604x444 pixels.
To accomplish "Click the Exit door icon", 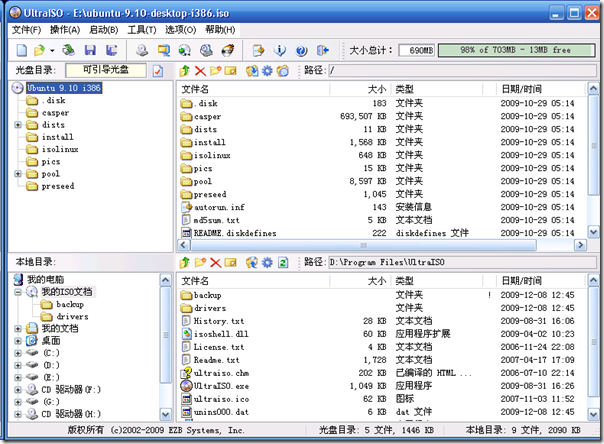I will pos(323,50).
